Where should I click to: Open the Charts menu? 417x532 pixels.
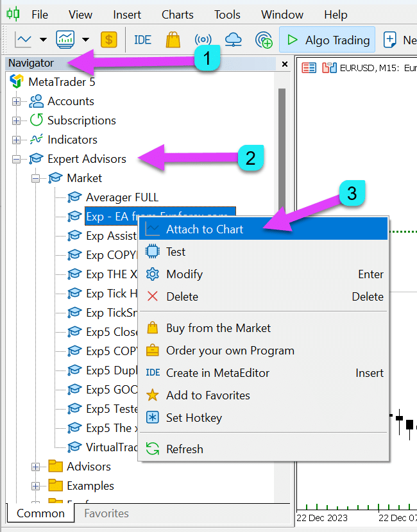tap(177, 14)
